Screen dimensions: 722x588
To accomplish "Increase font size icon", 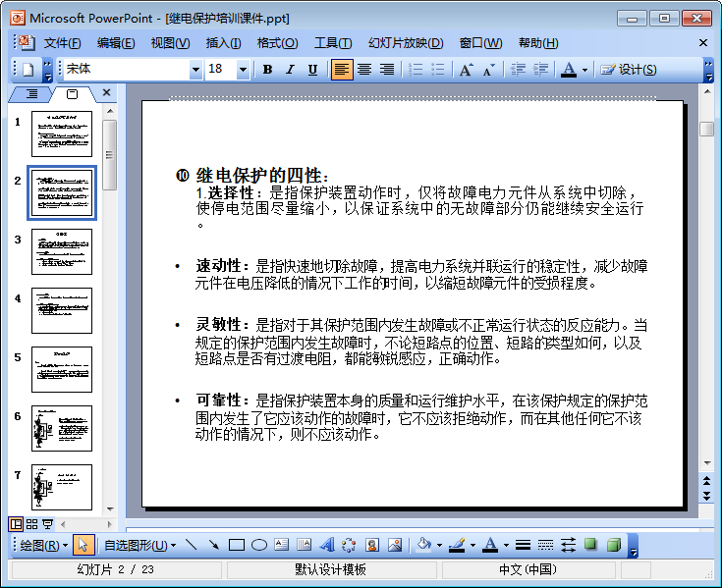I will click(x=466, y=70).
